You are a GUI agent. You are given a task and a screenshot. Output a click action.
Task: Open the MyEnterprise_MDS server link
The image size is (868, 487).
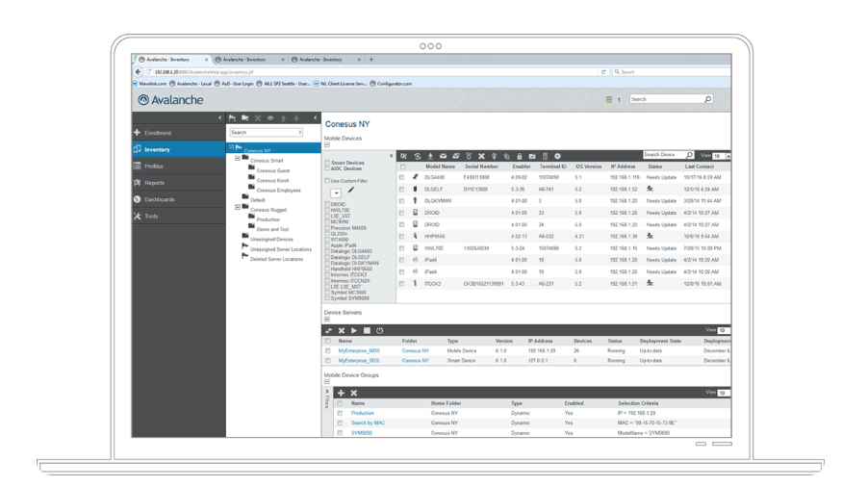(x=359, y=351)
